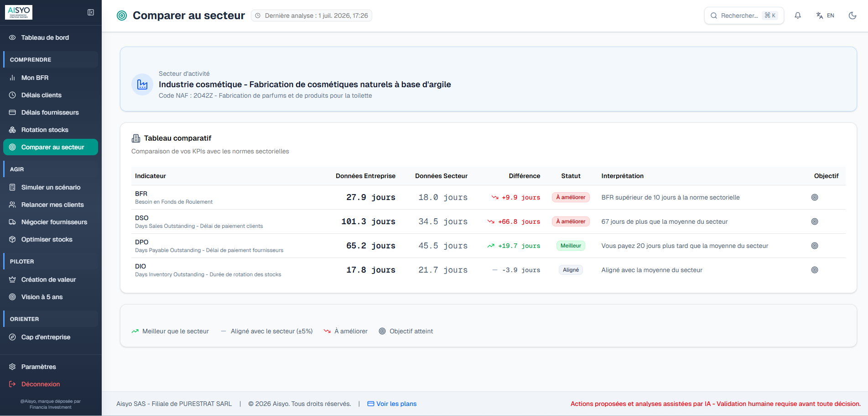Select the Rotation stocks icon
This screenshot has height=416, width=868.
tap(12, 130)
